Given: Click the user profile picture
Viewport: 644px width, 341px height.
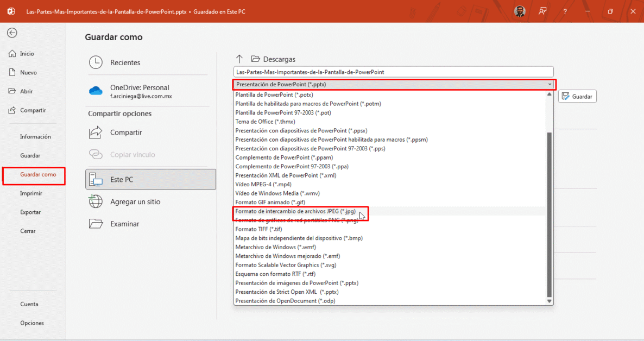Looking at the screenshot, I should pos(520,11).
